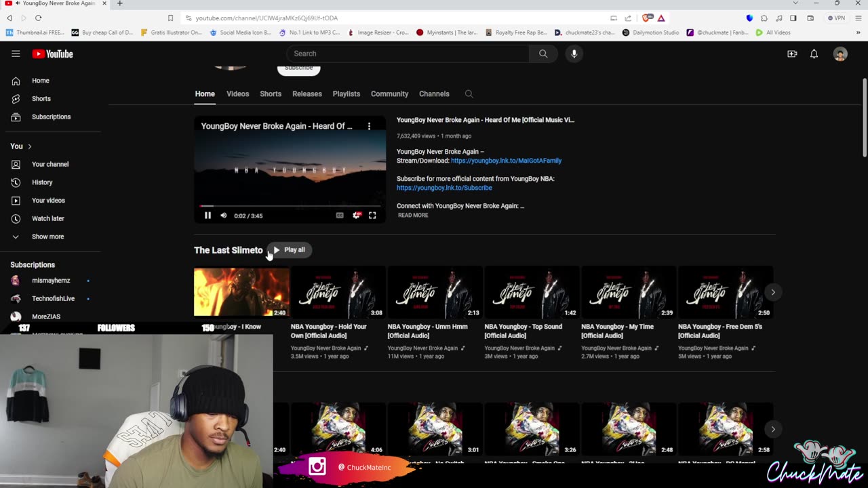Screen dimensions: 868x488
Task: Open the notifications bell
Action: click(x=814, y=54)
